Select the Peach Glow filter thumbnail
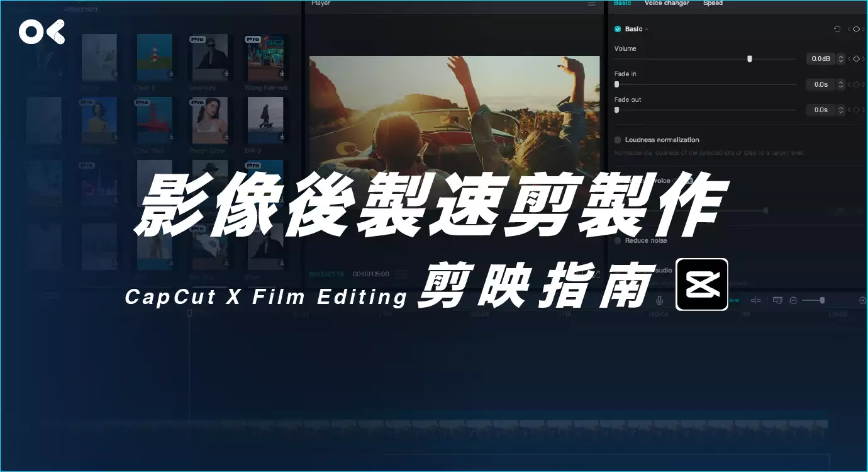This screenshot has height=472, width=868. (x=209, y=120)
